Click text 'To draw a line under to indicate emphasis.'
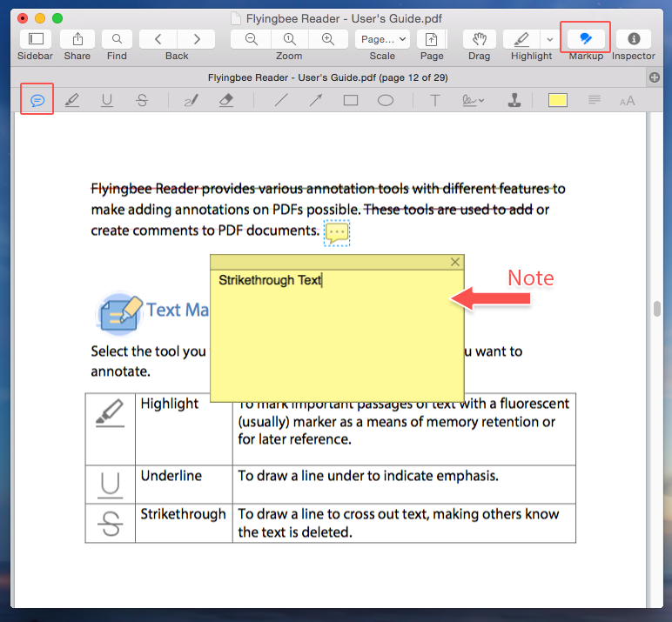 [368, 476]
